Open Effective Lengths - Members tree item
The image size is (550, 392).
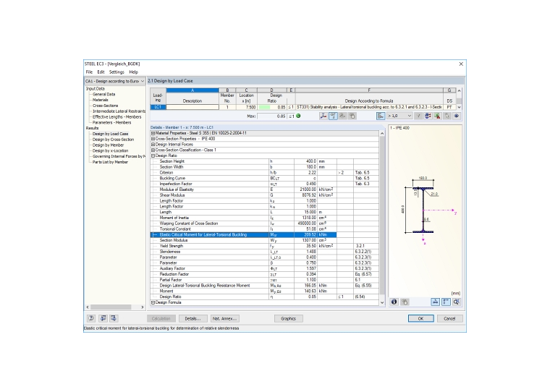(117, 116)
